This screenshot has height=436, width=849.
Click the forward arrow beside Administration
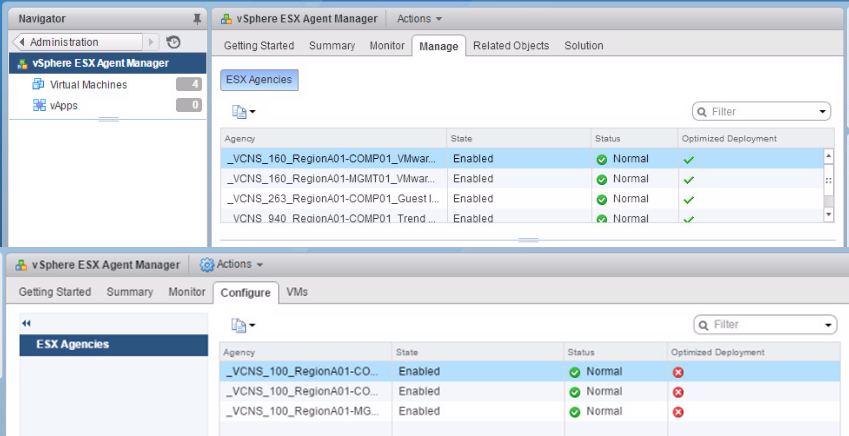click(151, 42)
